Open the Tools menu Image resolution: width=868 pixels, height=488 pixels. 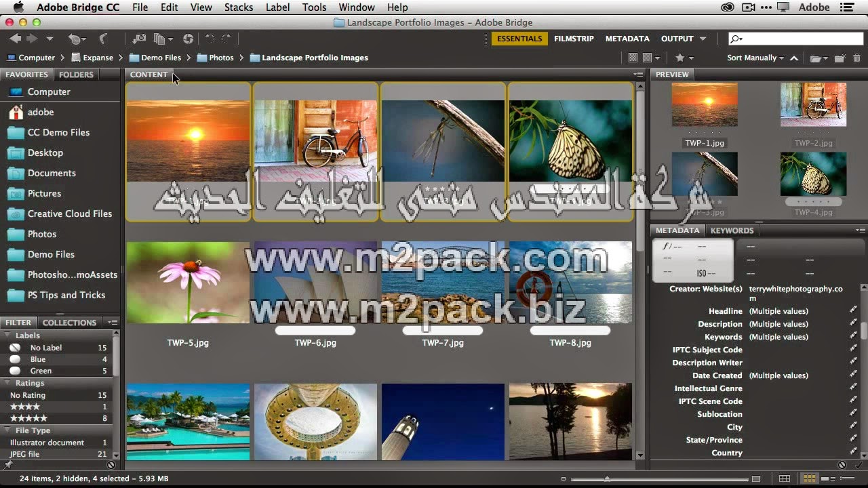pyautogui.click(x=314, y=7)
